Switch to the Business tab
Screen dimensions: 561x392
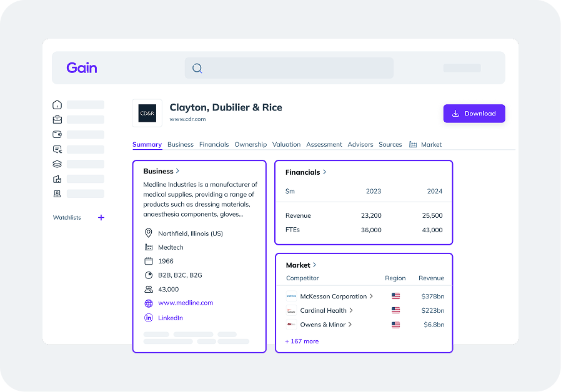click(181, 144)
